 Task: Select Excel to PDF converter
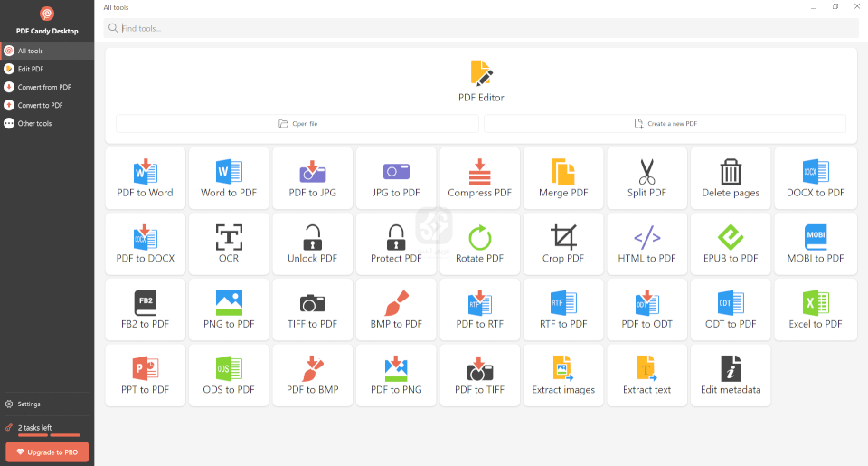click(x=816, y=309)
